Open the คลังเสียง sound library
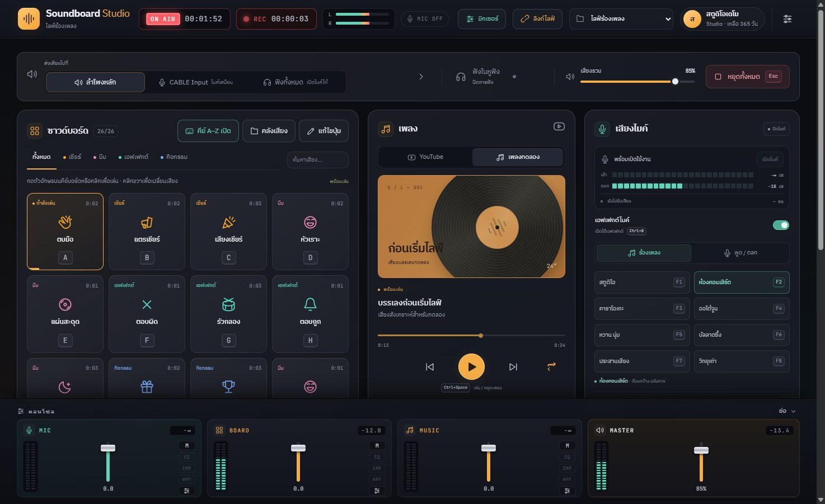The image size is (825, 504). [269, 131]
